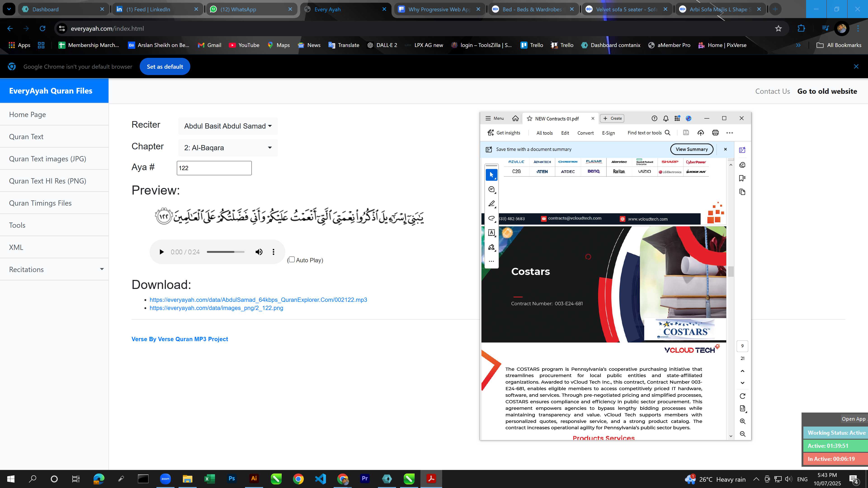Open Acrobat AI assistant panel icon

pos(742,150)
